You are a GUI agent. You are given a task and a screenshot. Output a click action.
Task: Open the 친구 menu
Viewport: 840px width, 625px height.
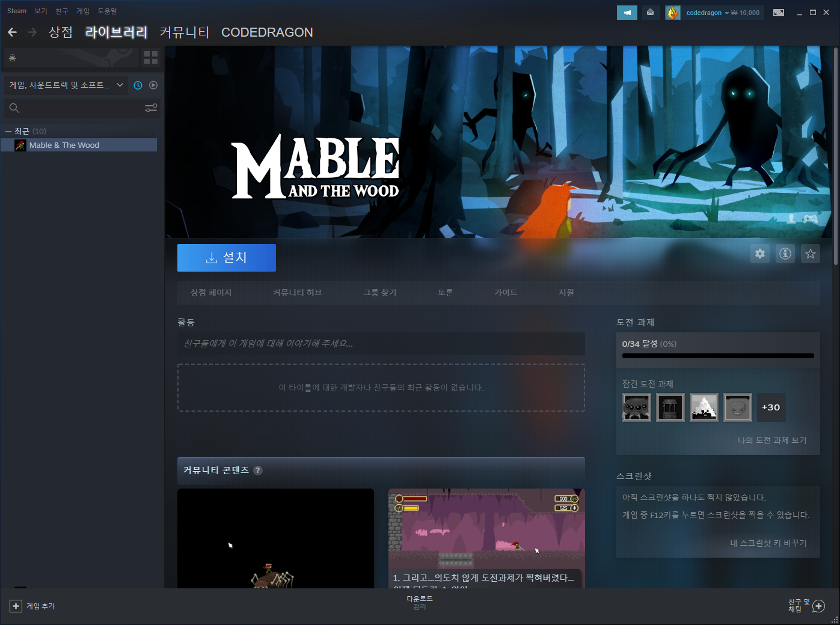(x=62, y=11)
